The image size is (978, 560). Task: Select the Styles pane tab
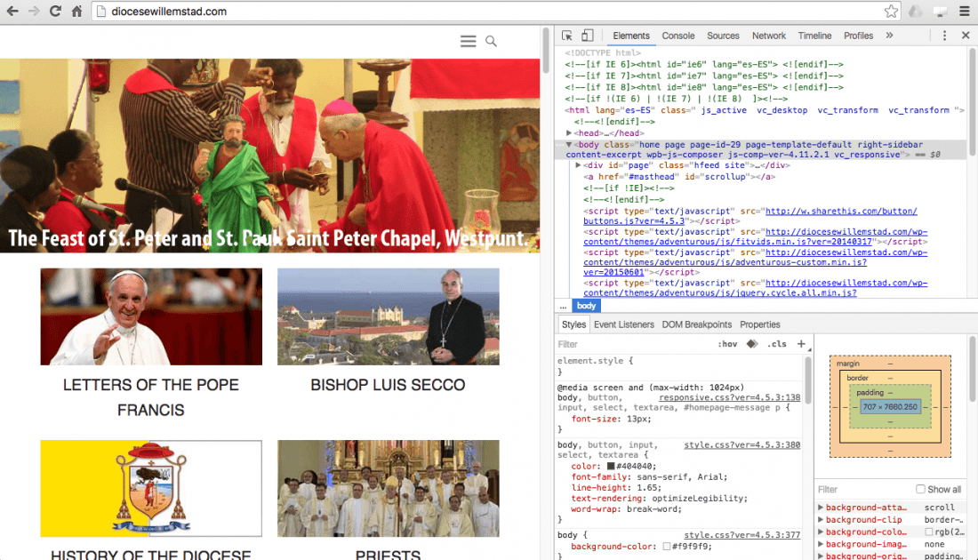click(x=573, y=324)
